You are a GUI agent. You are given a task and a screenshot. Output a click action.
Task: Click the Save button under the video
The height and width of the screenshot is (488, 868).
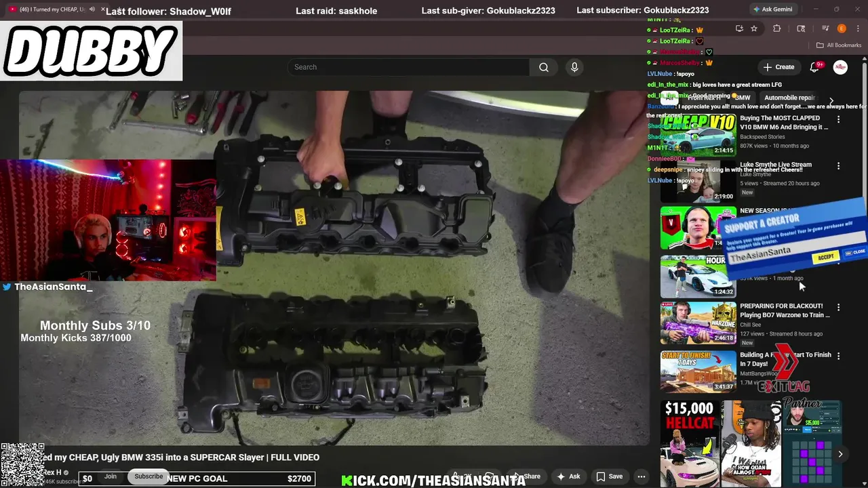609,476
